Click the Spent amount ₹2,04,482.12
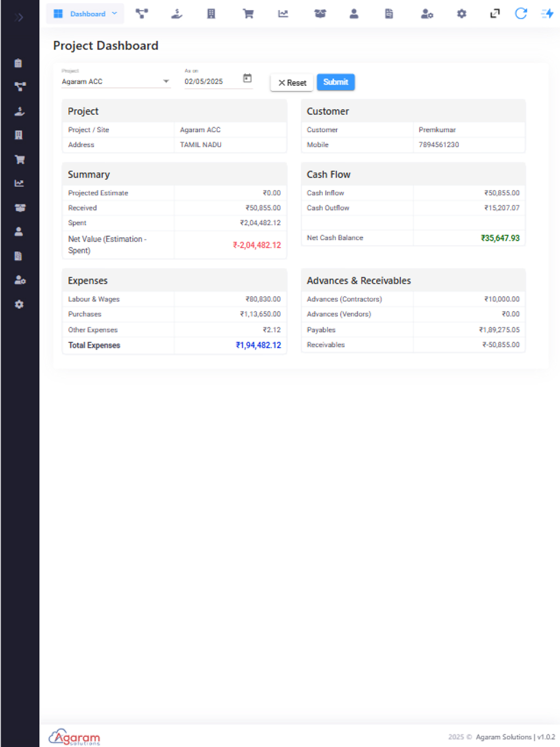This screenshot has width=560, height=747. (260, 223)
